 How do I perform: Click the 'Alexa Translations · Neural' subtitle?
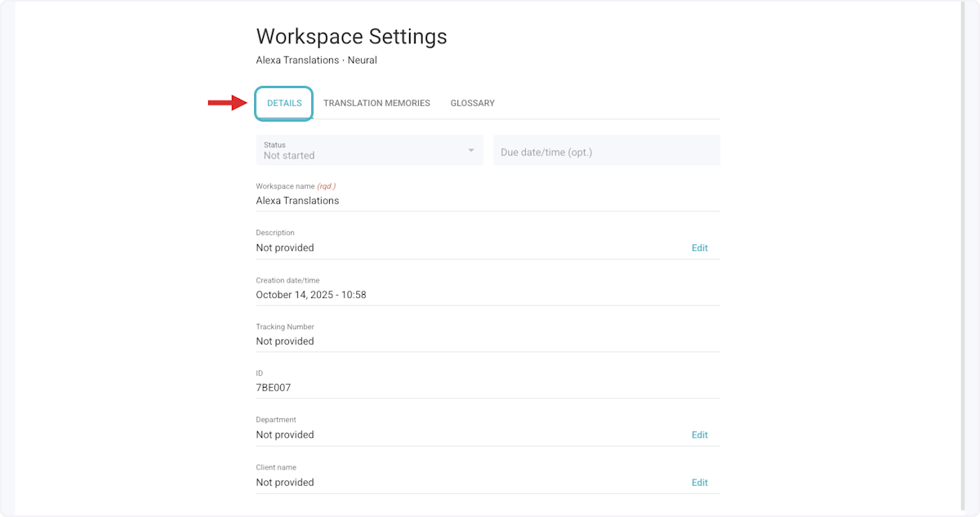tap(316, 60)
